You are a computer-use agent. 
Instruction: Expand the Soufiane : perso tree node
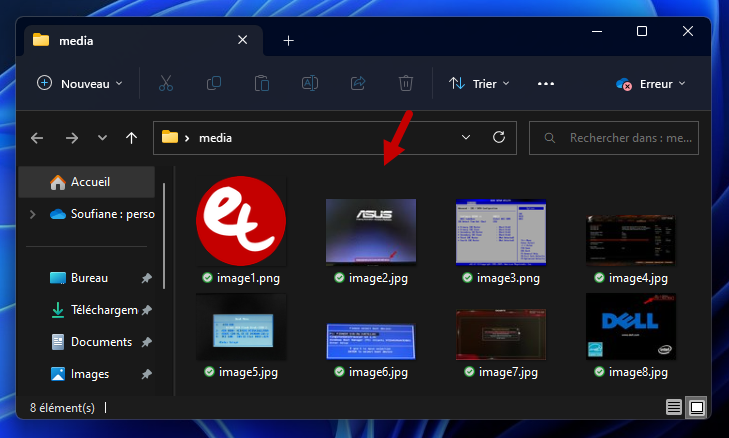(33, 214)
